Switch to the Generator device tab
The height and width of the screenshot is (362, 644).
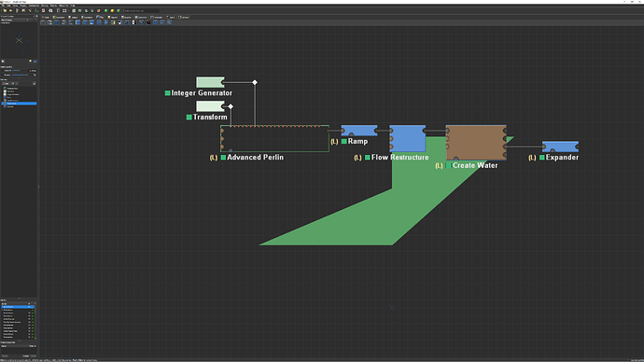pyautogui.click(x=59, y=17)
